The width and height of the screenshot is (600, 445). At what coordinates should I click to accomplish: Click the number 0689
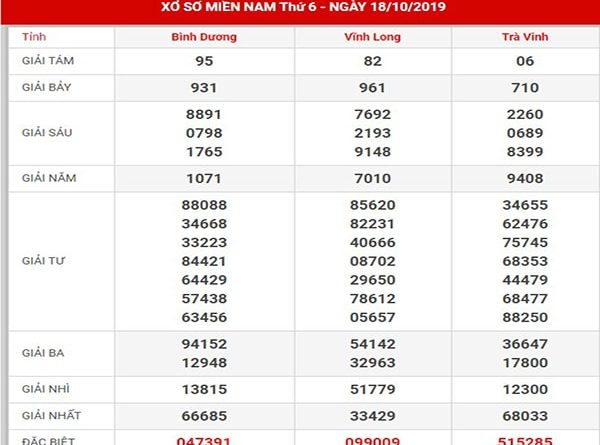pos(525,133)
